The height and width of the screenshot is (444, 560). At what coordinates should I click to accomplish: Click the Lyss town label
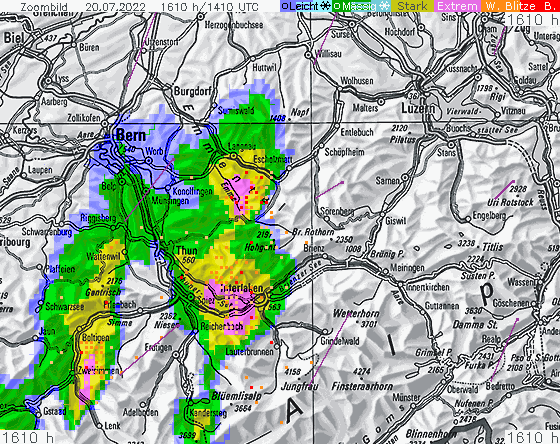pos(62,78)
